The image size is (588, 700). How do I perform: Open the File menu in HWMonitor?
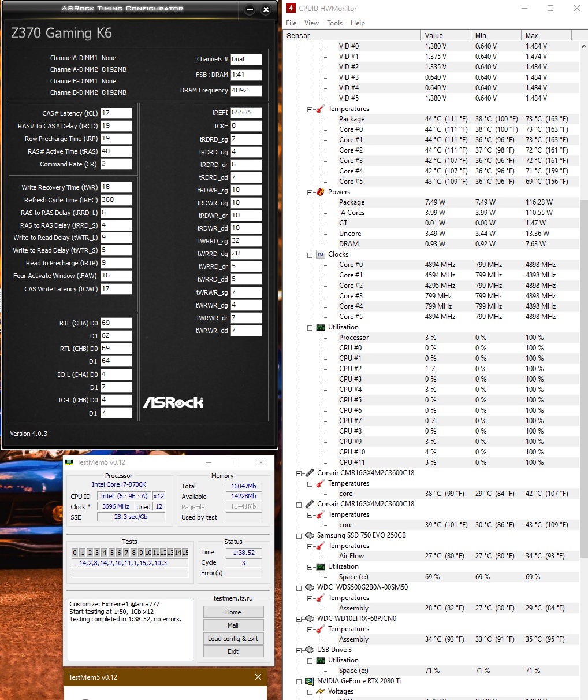click(x=291, y=23)
